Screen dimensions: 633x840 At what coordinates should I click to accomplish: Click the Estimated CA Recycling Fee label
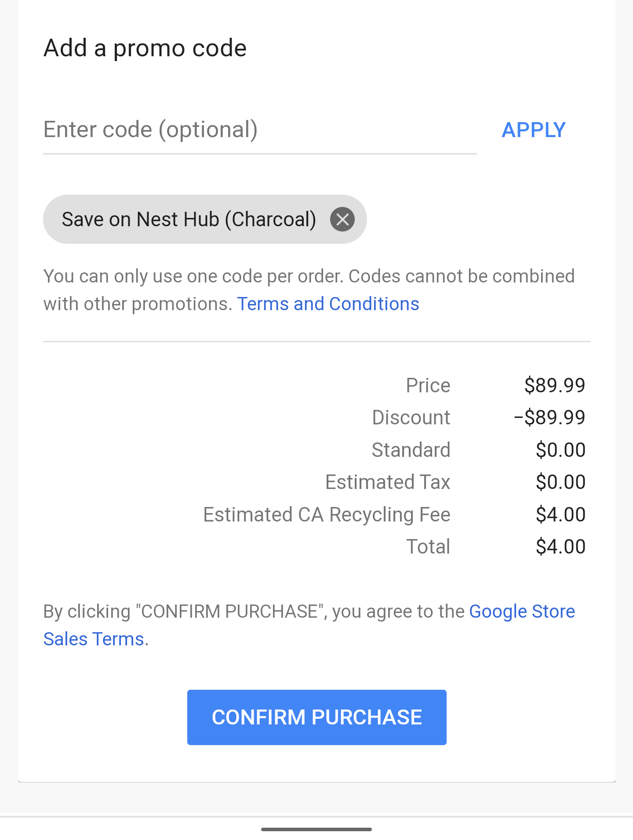point(327,514)
